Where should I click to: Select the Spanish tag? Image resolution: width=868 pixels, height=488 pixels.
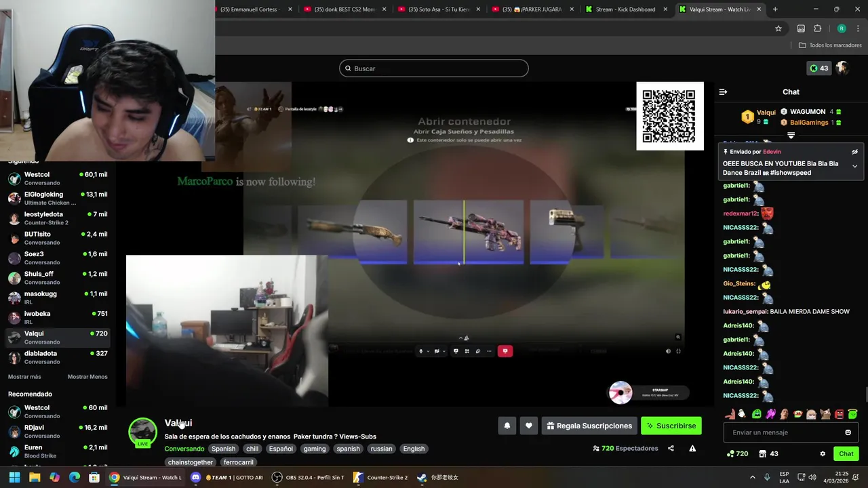223,449
